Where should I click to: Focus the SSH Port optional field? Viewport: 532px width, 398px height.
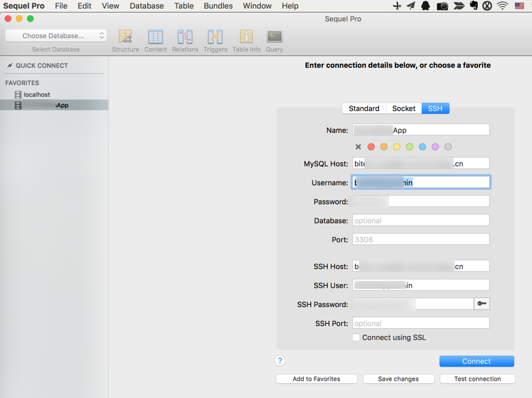421,323
